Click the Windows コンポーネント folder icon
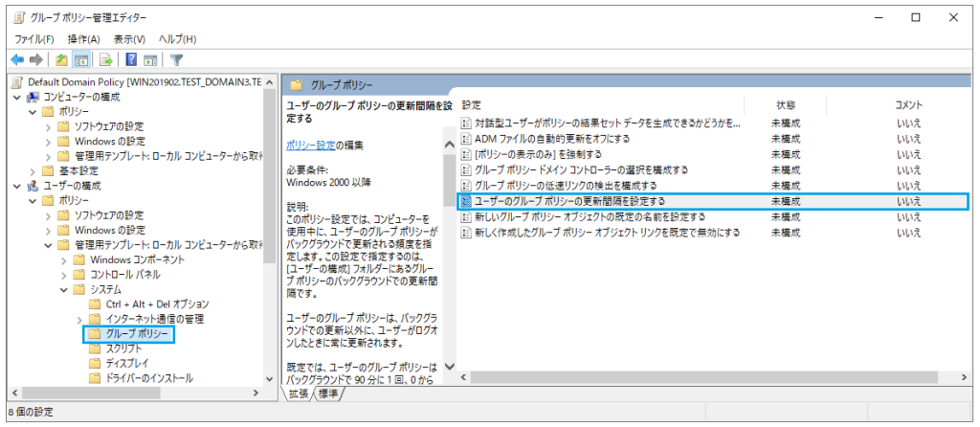The width and height of the screenshot is (980, 427). pos(78,259)
